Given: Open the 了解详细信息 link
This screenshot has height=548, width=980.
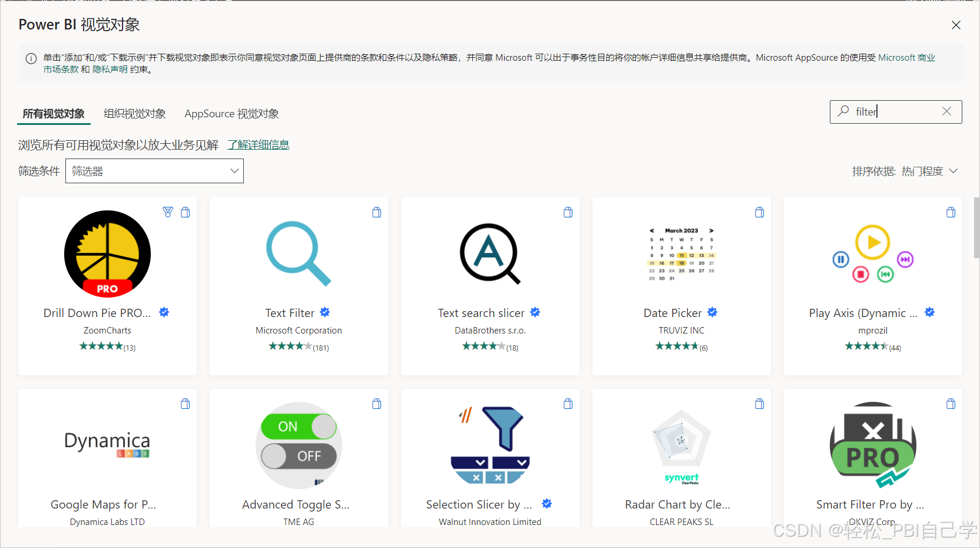Looking at the screenshot, I should point(259,145).
